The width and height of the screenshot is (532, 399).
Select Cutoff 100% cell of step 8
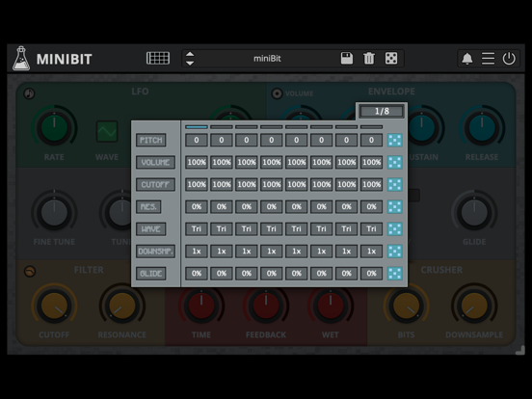pyautogui.click(x=371, y=185)
